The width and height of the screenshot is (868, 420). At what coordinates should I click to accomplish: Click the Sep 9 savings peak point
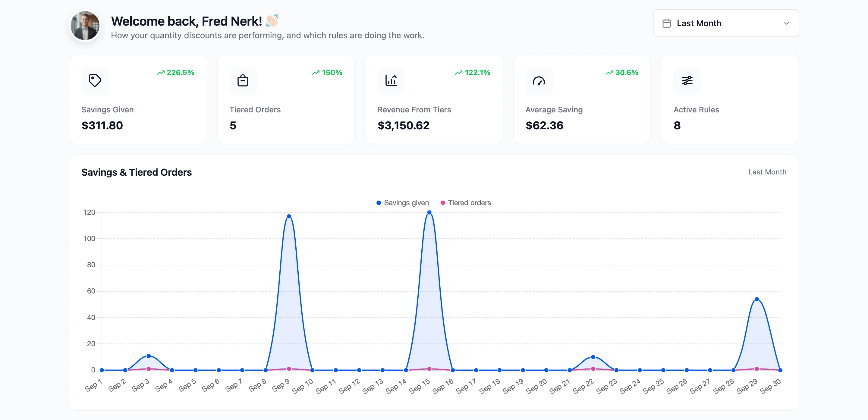[289, 217]
